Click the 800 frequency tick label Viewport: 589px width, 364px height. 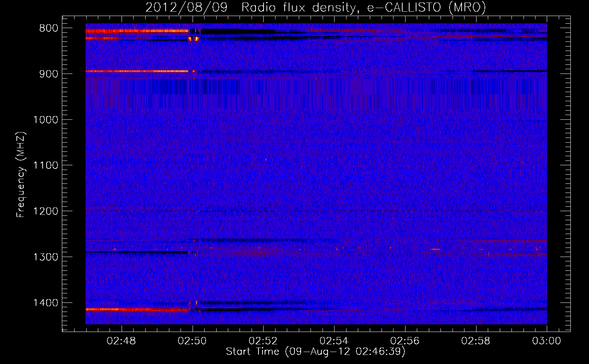(x=49, y=28)
